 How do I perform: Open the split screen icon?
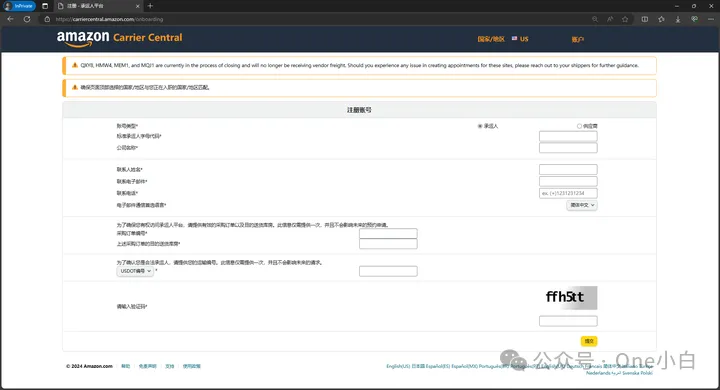(x=645, y=19)
